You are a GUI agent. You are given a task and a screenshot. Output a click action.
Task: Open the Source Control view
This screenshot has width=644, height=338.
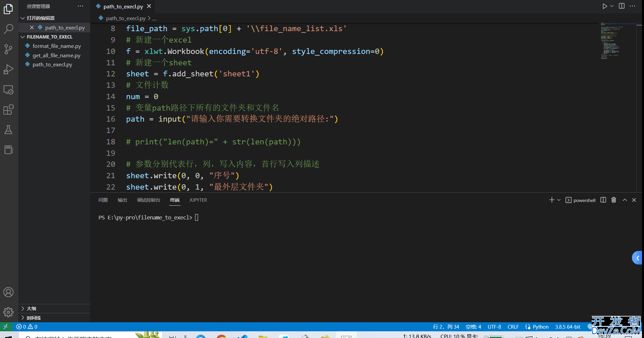pyautogui.click(x=8, y=49)
